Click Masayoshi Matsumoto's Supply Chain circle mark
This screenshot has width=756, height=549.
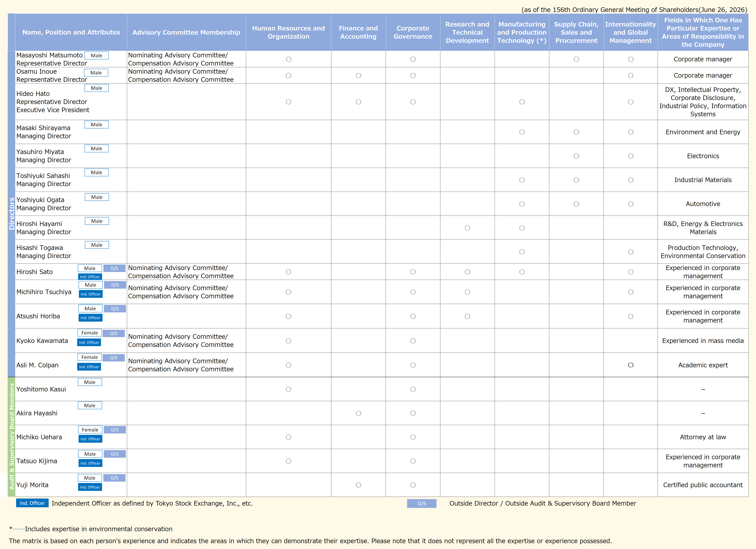click(576, 59)
